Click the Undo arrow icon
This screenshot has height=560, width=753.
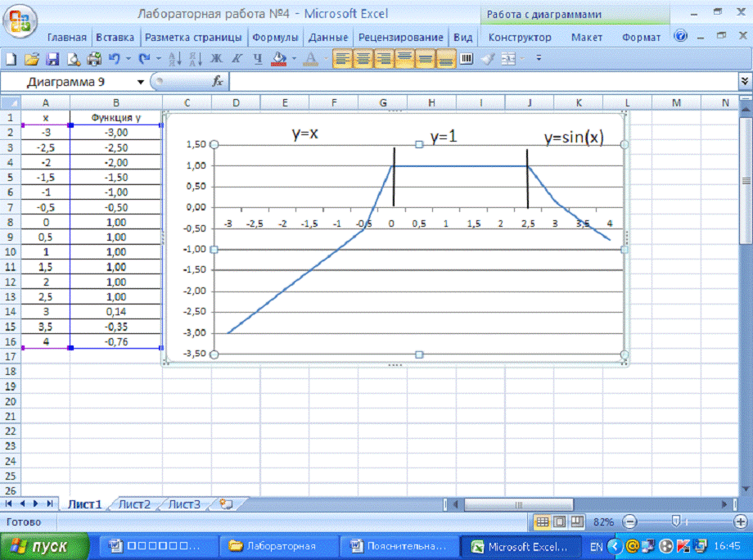pyautogui.click(x=114, y=59)
